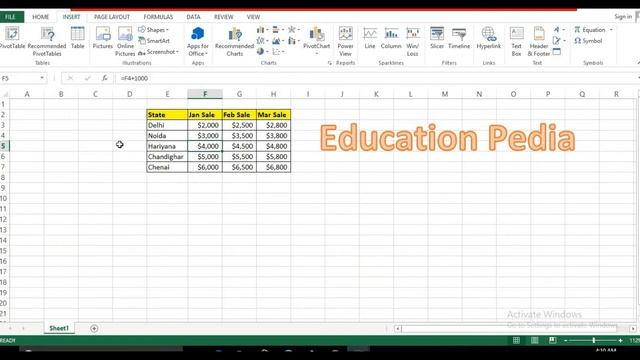Select the Sheet1 tab

click(59, 328)
